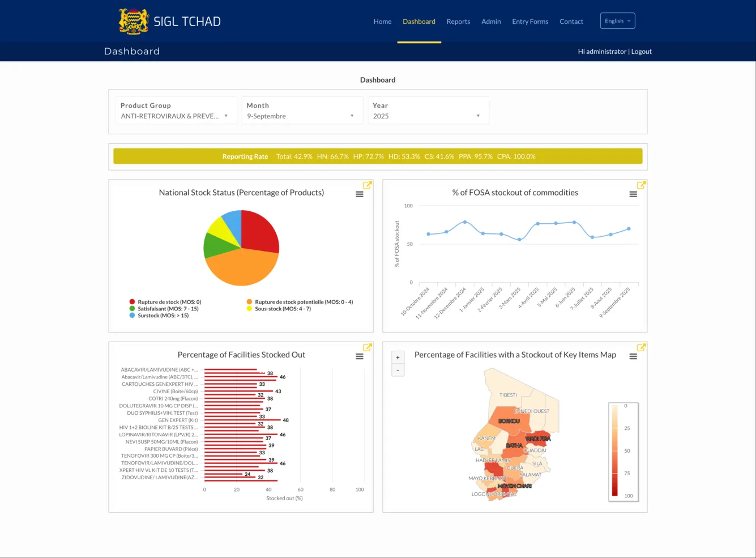Click the SIGL TCHAD coat of arms logo

click(x=134, y=20)
